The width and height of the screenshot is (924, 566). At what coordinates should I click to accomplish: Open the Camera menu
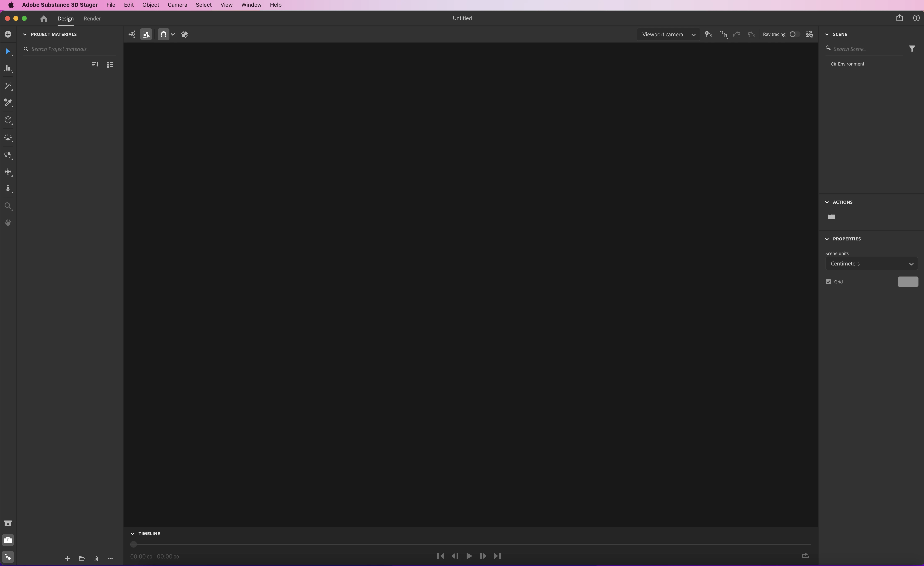point(177,5)
